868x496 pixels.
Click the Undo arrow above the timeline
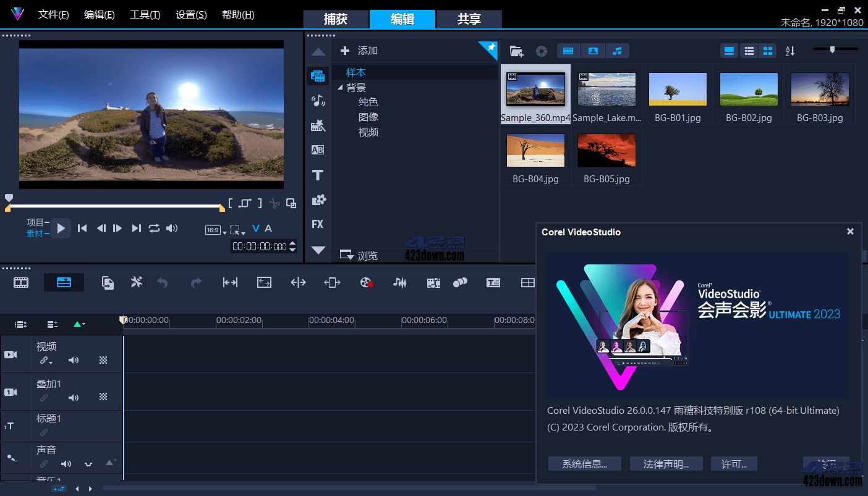click(x=162, y=282)
